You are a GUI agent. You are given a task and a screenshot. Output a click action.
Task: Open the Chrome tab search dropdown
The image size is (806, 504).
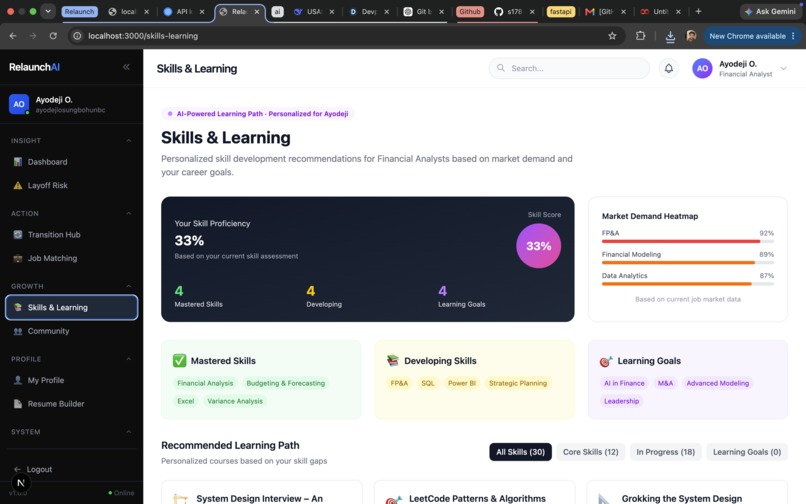click(x=48, y=11)
